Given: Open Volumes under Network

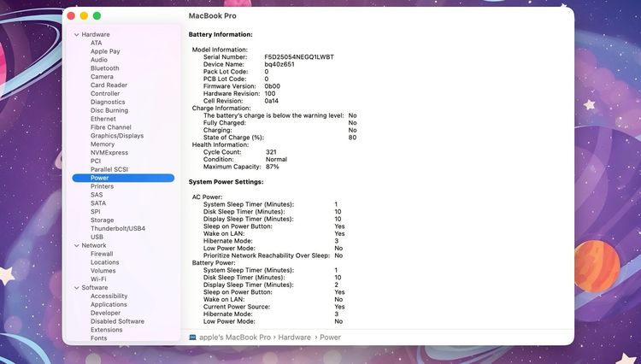Looking at the screenshot, I should [103, 271].
